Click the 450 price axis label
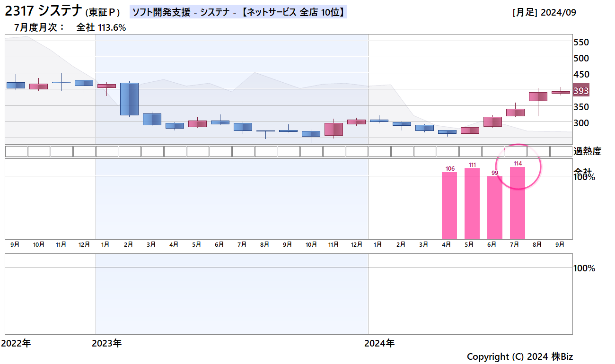 [x=581, y=74]
